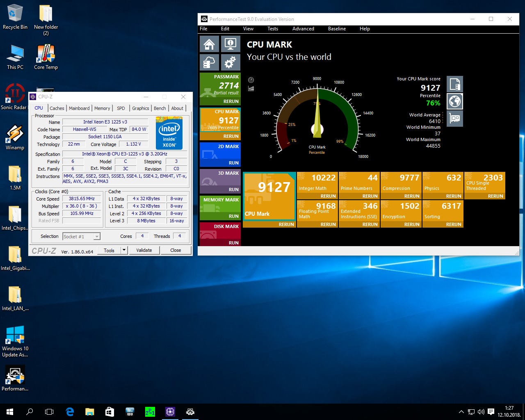Click the Tools button in CPU-Z
The height and width of the screenshot is (420, 525).
(x=109, y=250)
